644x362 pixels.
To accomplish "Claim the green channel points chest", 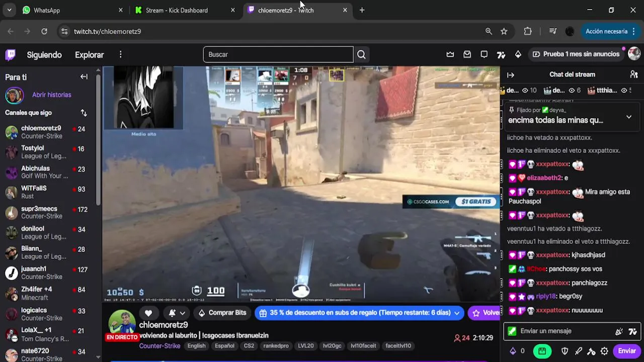I will pyautogui.click(x=542, y=351).
